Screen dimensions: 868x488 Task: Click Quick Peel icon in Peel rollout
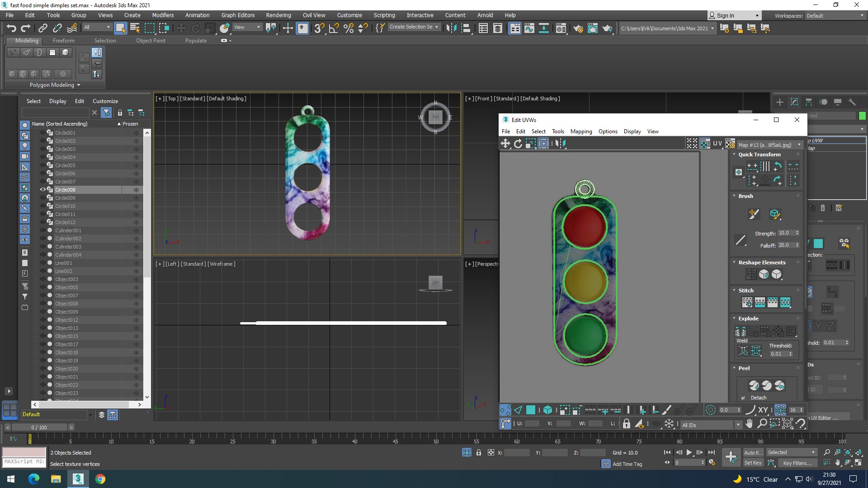click(754, 385)
